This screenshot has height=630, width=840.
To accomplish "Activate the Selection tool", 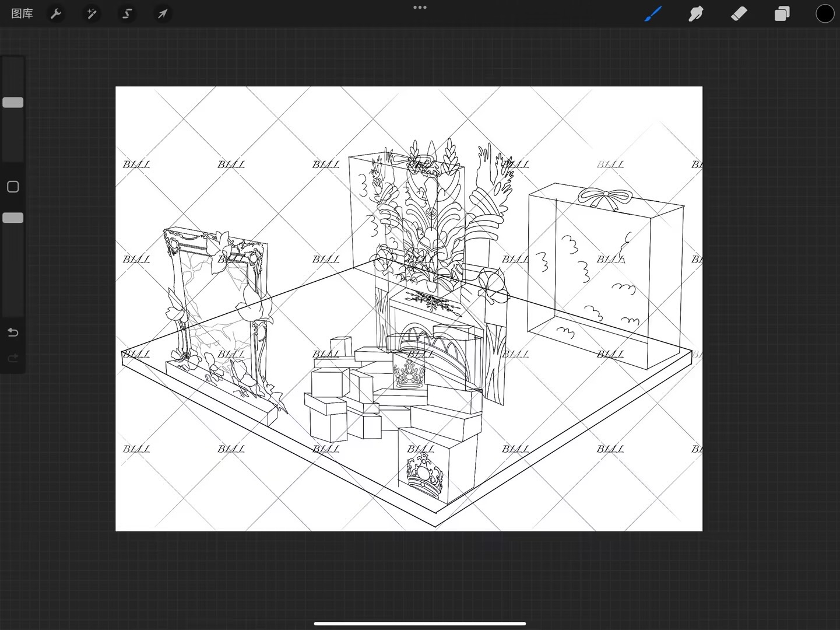I will [x=127, y=13].
